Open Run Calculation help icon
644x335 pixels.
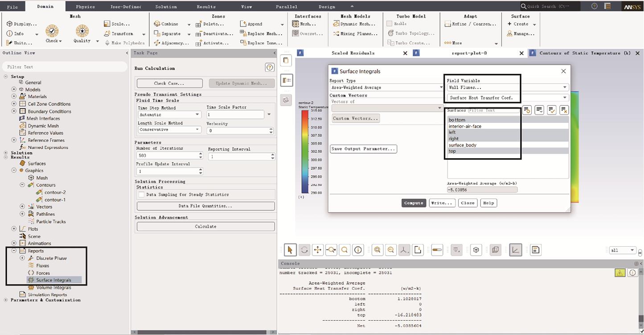[x=269, y=67]
